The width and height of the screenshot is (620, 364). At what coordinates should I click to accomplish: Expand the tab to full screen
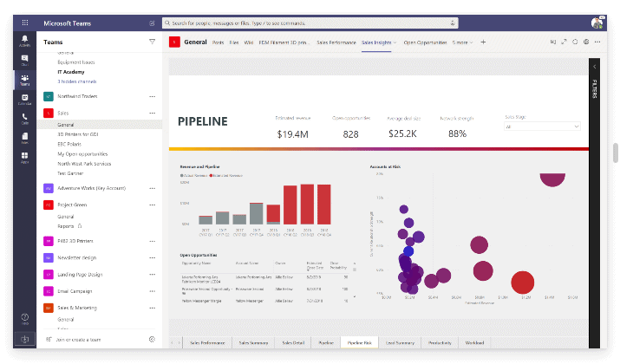tap(564, 42)
